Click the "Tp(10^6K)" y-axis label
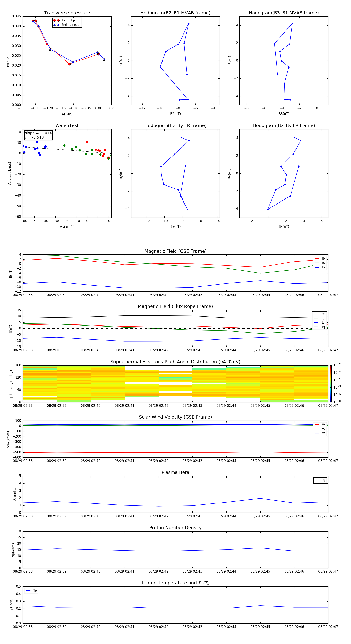 point(11,605)
